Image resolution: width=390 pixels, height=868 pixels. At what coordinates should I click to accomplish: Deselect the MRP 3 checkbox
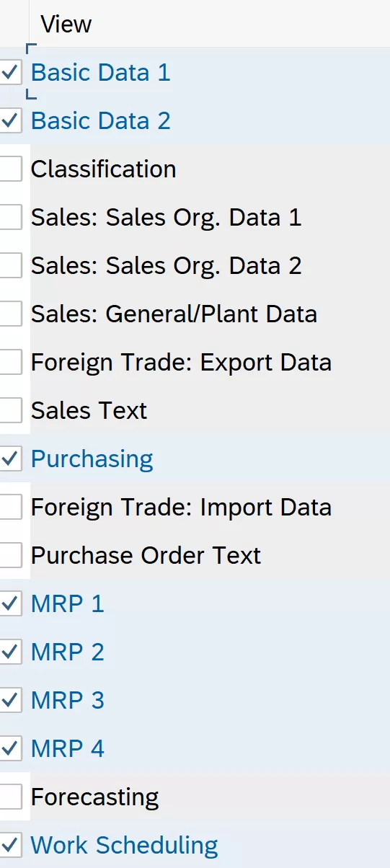coord(10,700)
